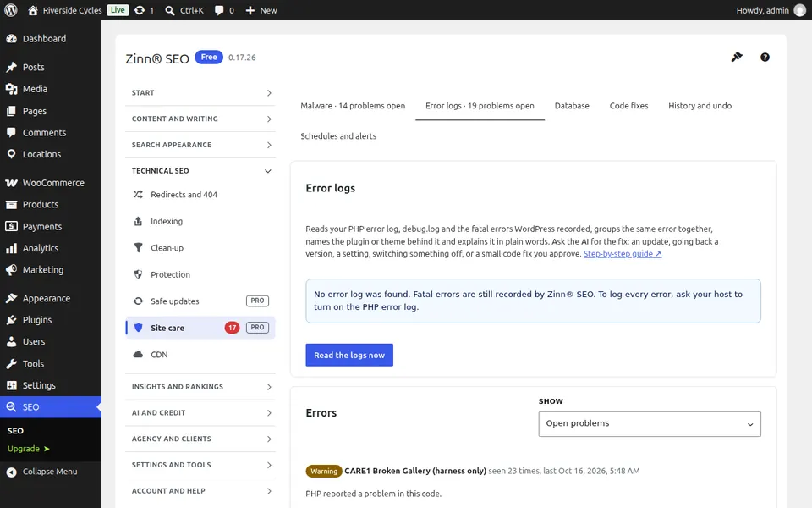Switch to the Code fixes tab
Screen dimensions: 812x508
pos(628,106)
